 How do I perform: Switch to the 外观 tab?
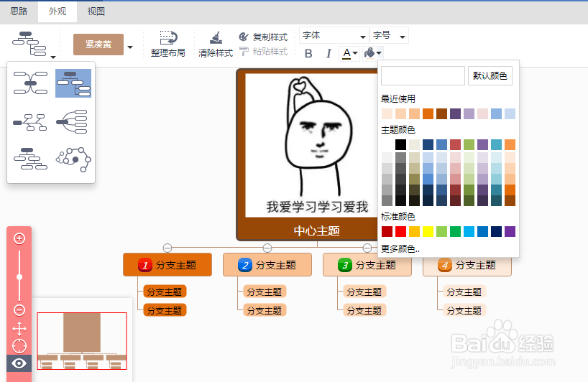tap(58, 11)
